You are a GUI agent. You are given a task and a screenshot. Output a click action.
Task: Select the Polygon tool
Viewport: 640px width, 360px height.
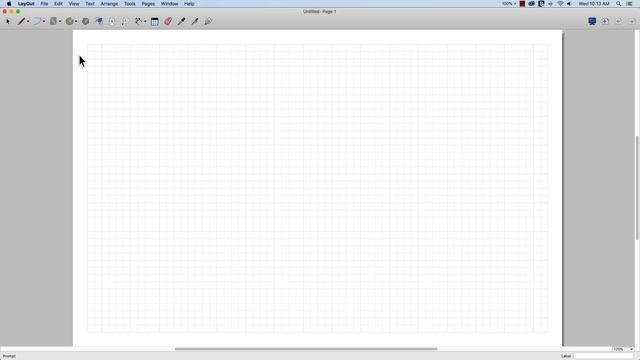click(x=85, y=21)
